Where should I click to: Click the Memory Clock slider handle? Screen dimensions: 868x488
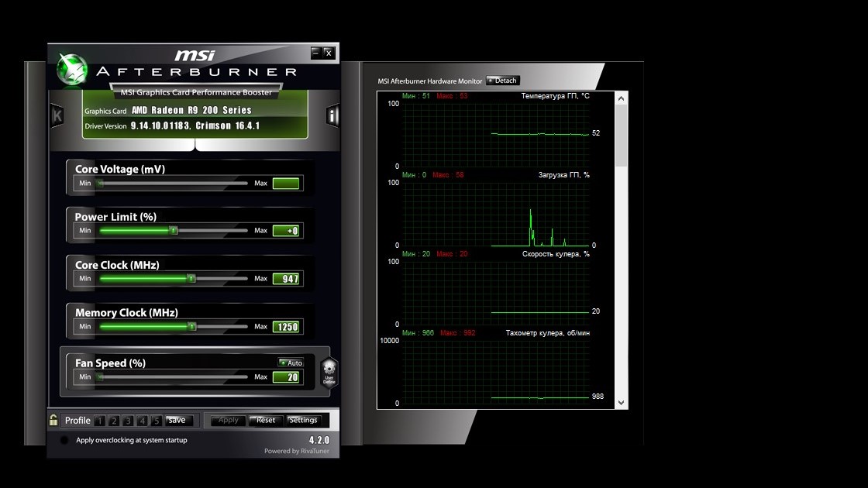pyautogui.click(x=191, y=326)
